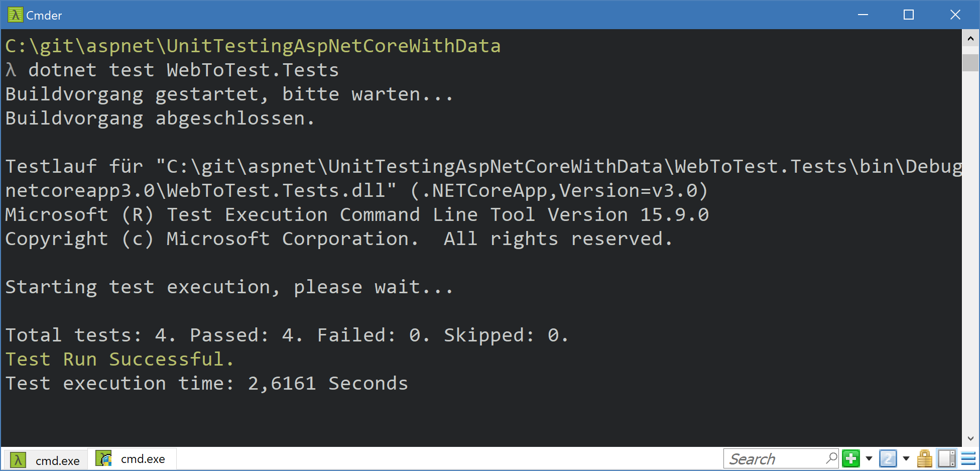Image resolution: width=980 pixels, height=471 pixels.
Task: Minimize the Cmder window
Action: [863, 15]
